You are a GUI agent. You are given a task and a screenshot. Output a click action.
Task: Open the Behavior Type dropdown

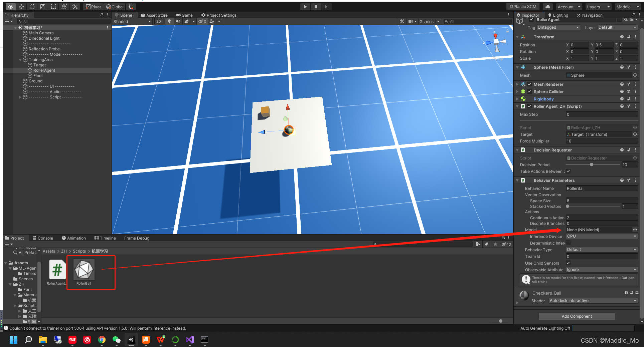(602, 250)
